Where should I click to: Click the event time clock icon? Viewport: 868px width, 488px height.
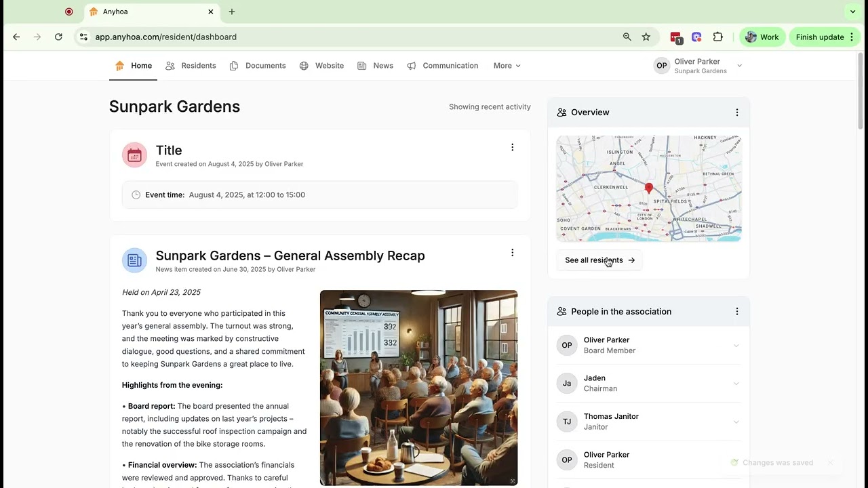(x=136, y=195)
